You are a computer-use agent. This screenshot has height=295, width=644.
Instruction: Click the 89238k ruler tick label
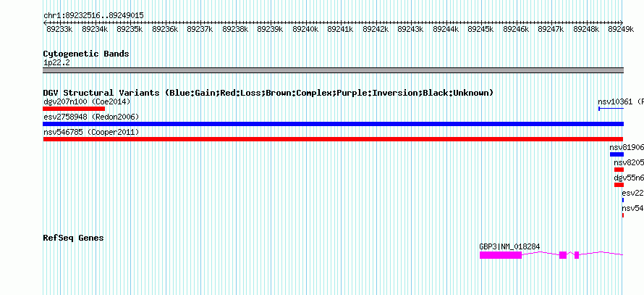(x=235, y=30)
